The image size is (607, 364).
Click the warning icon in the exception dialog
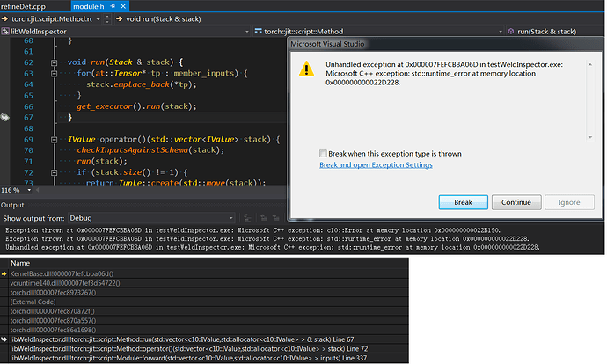coord(306,69)
